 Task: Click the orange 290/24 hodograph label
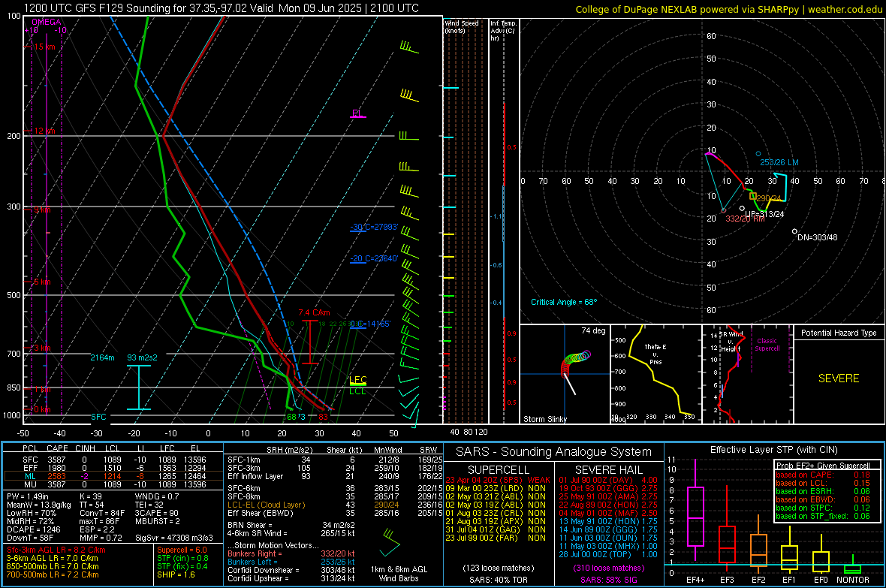pos(768,198)
